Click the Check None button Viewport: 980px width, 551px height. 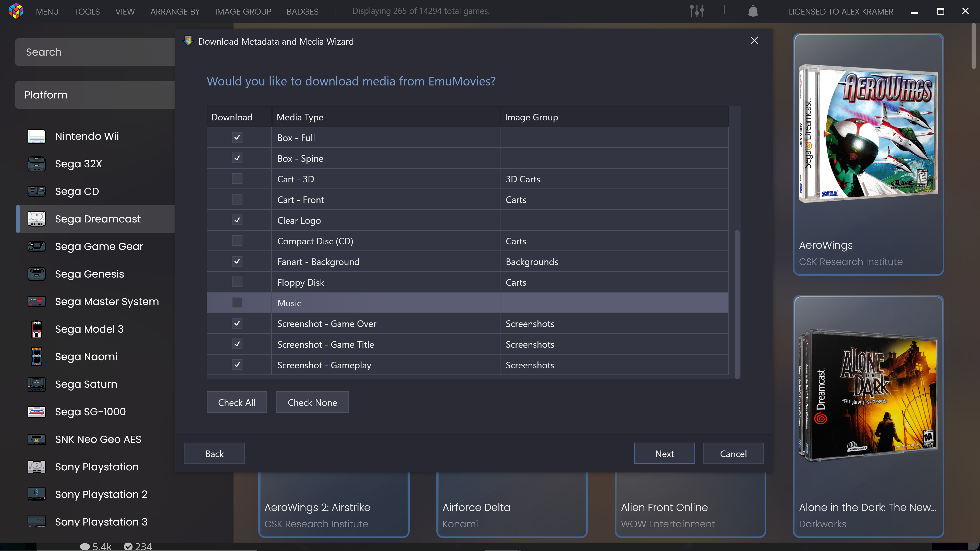(x=312, y=402)
